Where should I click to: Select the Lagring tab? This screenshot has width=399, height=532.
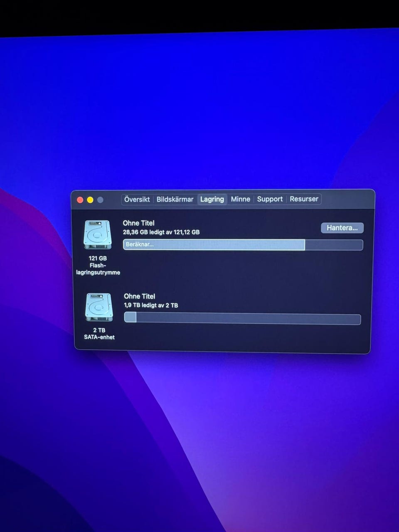click(212, 199)
